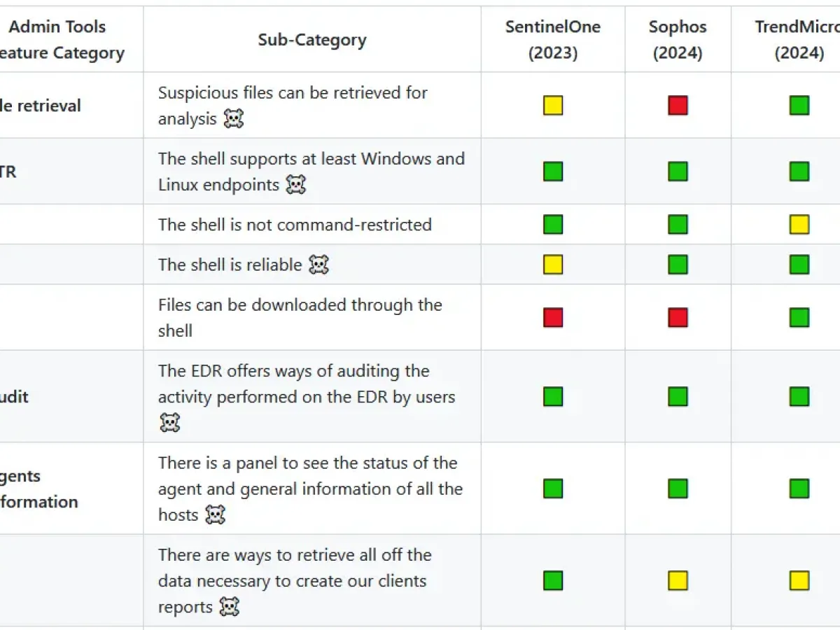
Task: Click the "SentinelOne (2023)" column header
Action: coord(553,40)
